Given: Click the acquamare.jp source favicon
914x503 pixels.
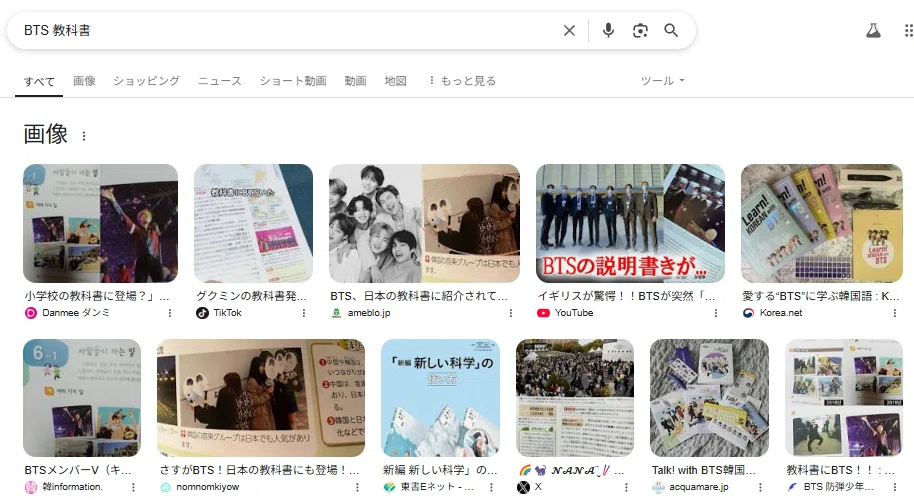Looking at the screenshot, I should pos(658,487).
